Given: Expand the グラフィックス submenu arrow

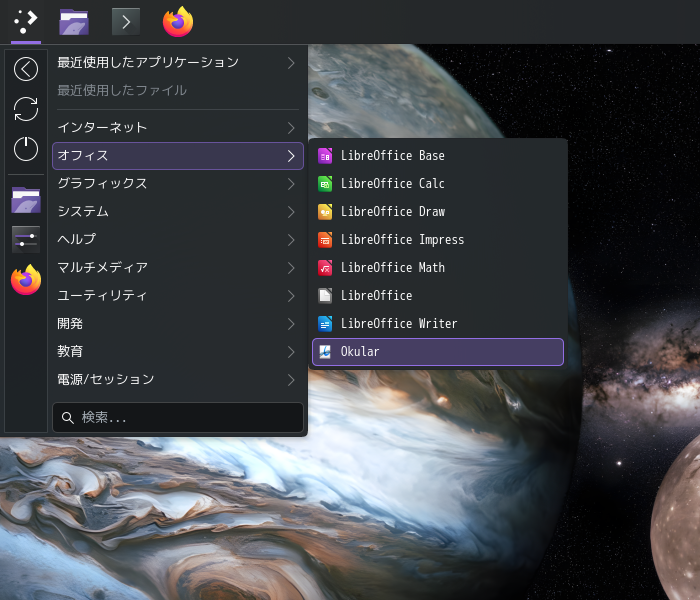Looking at the screenshot, I should coord(291,184).
